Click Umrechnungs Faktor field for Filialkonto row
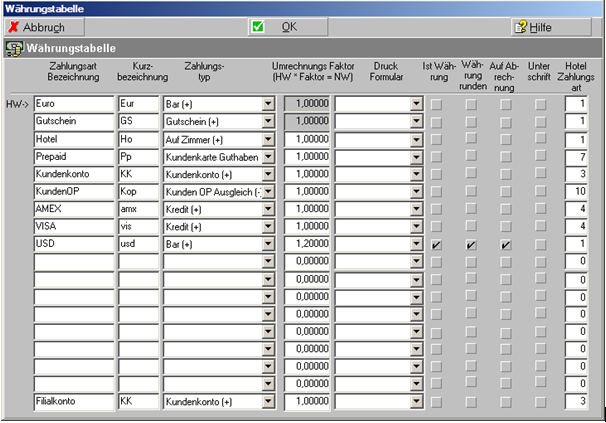The width and height of the screenshot is (606, 423). tap(307, 401)
